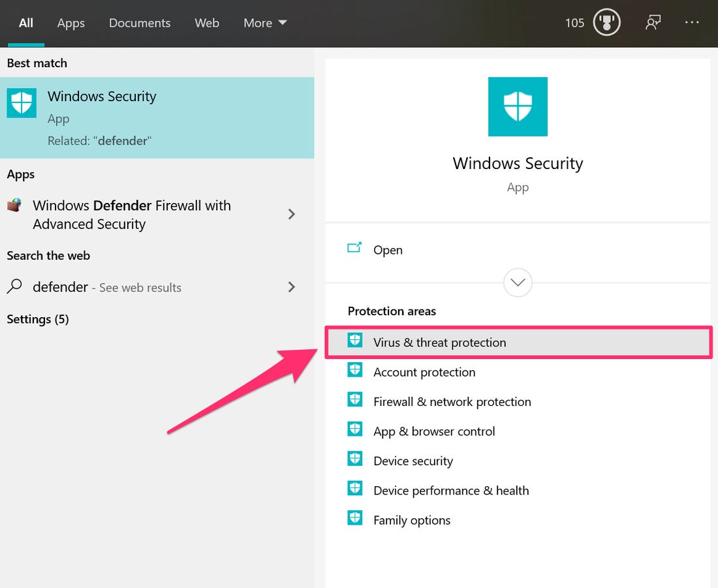Open Device performance & health

pos(518,491)
